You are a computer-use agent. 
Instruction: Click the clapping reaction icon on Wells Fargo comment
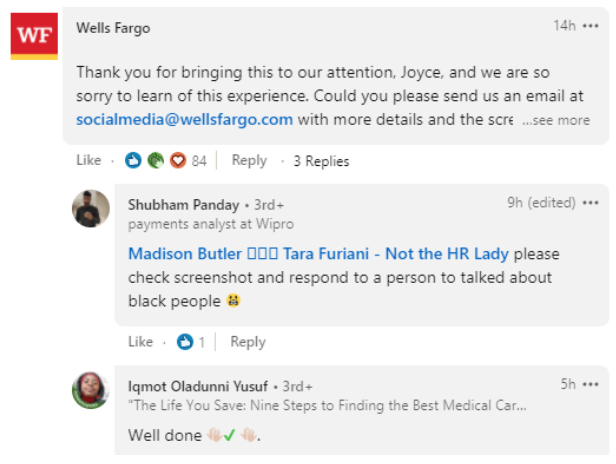click(x=156, y=160)
